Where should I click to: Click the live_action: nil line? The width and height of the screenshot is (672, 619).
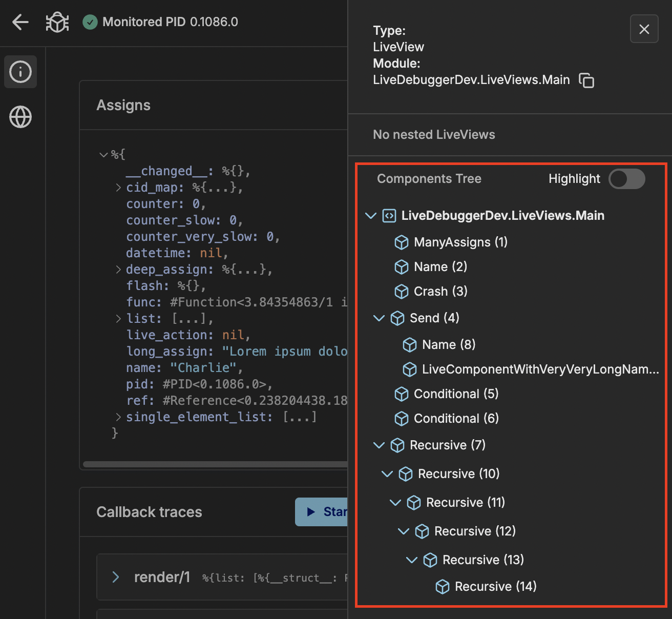tap(188, 335)
